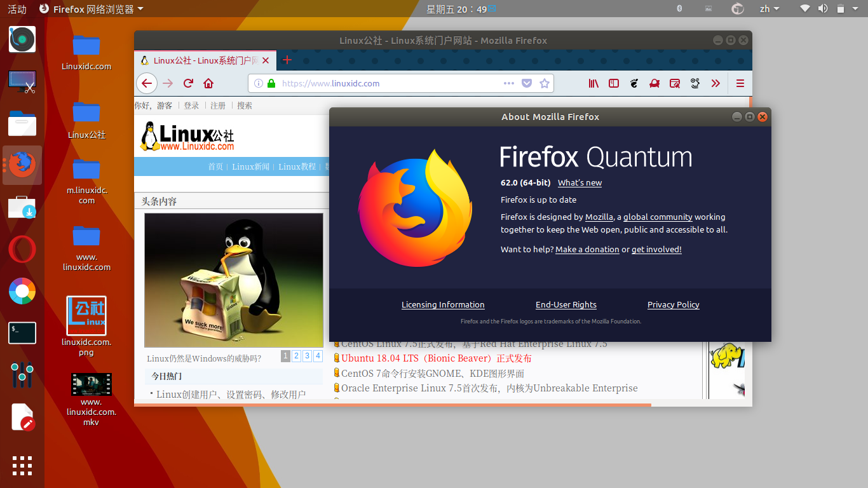Close the Linux公社 browser tab
The image size is (868, 488).
tap(266, 60)
